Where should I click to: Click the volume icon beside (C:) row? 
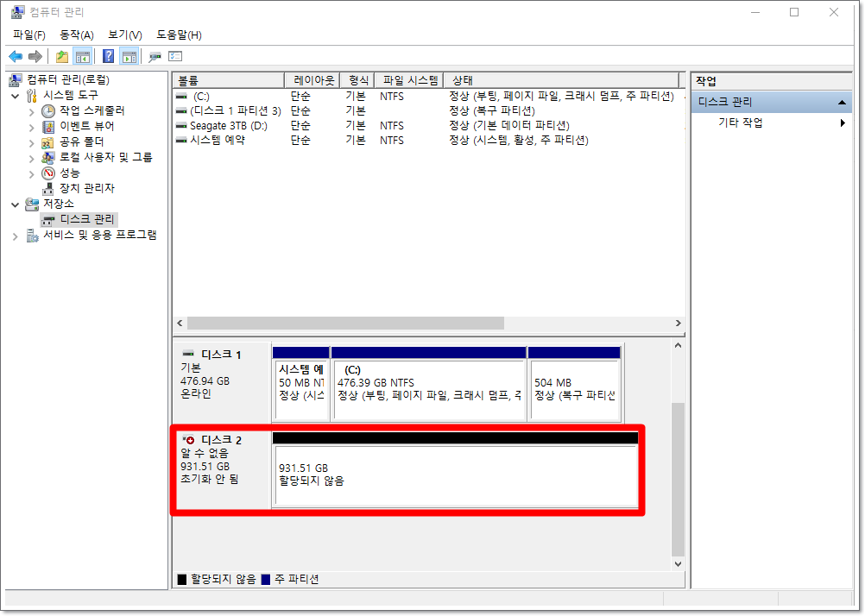(181, 96)
